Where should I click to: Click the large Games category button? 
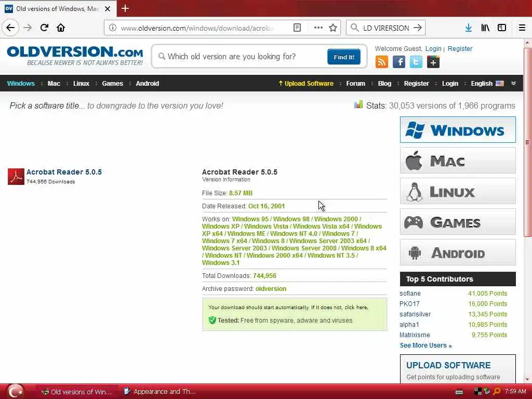458,222
